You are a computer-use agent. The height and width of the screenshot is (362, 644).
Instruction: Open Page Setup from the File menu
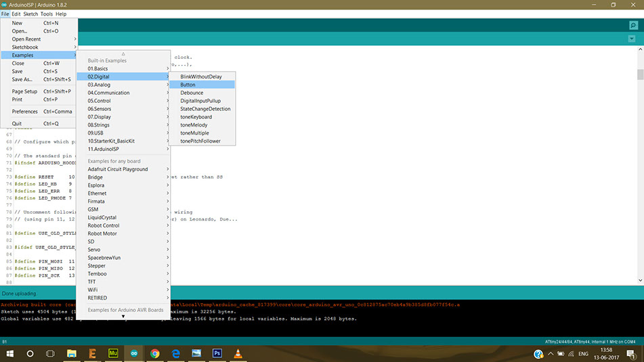(39, 91)
